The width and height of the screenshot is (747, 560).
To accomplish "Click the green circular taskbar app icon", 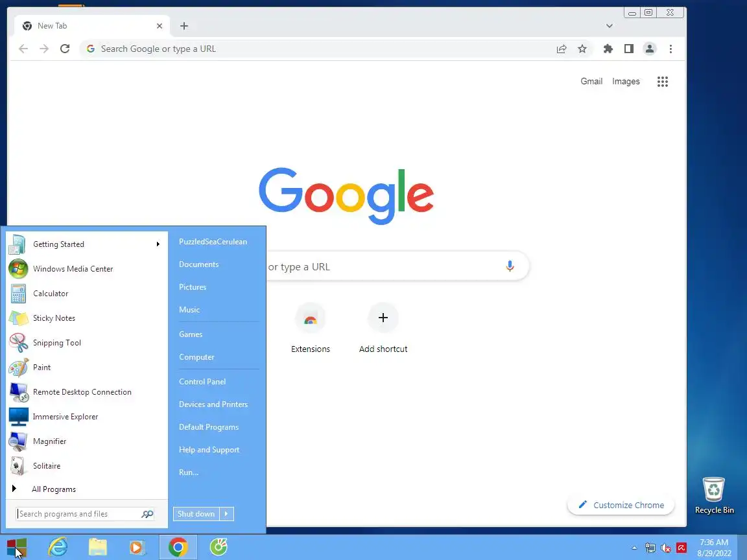I will [219, 547].
